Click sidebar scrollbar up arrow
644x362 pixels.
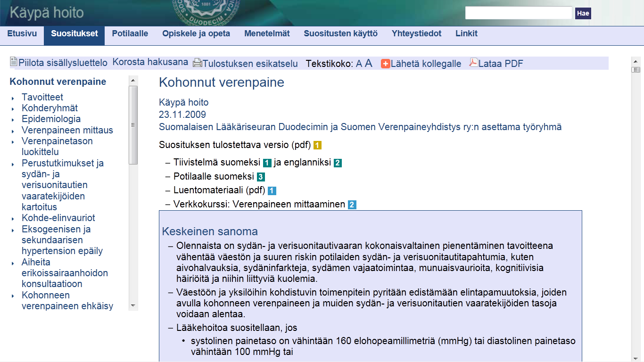[133, 81]
